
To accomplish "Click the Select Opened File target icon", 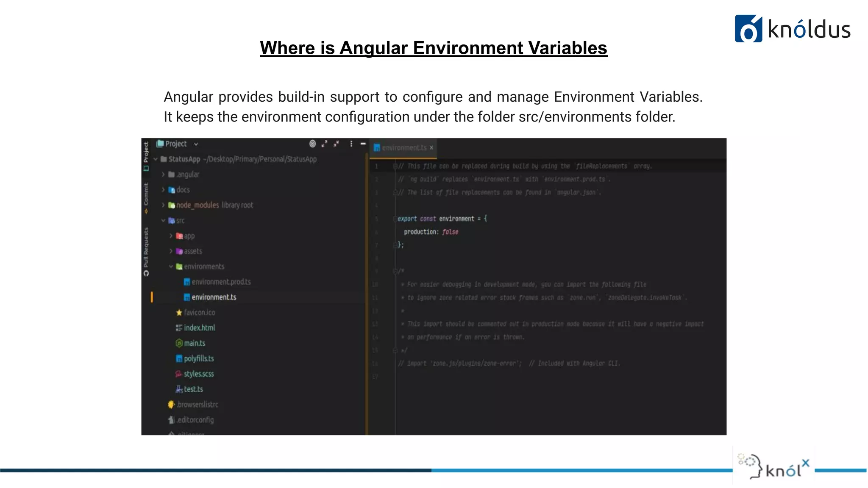I will [312, 144].
